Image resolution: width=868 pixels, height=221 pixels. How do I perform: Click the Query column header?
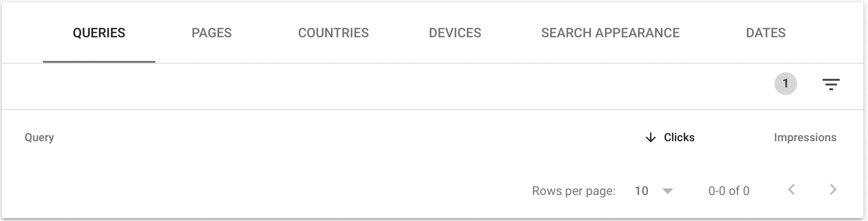(x=39, y=137)
